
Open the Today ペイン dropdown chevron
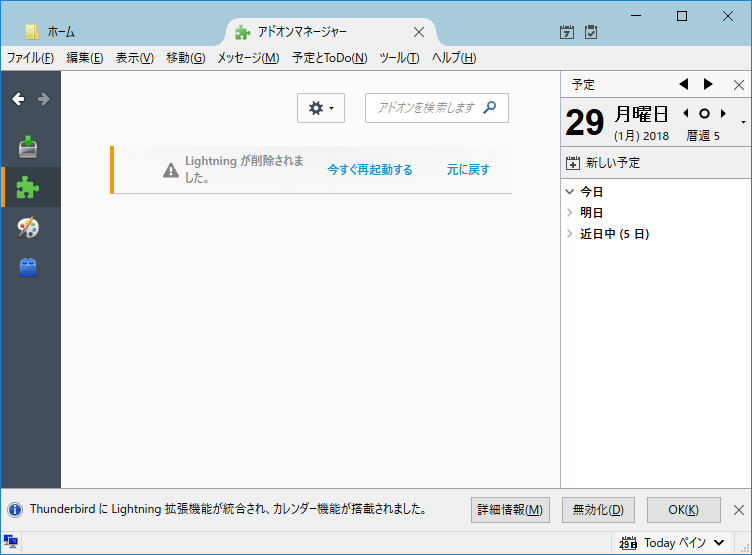[719, 543]
